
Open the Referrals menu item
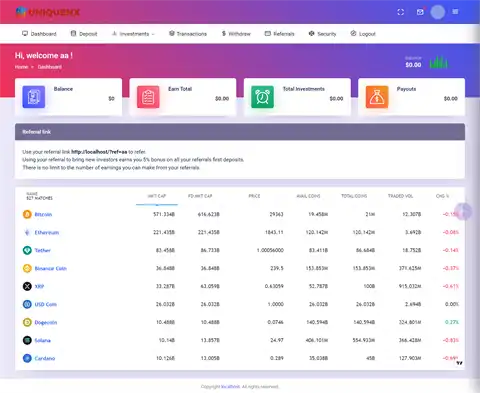[279, 34]
